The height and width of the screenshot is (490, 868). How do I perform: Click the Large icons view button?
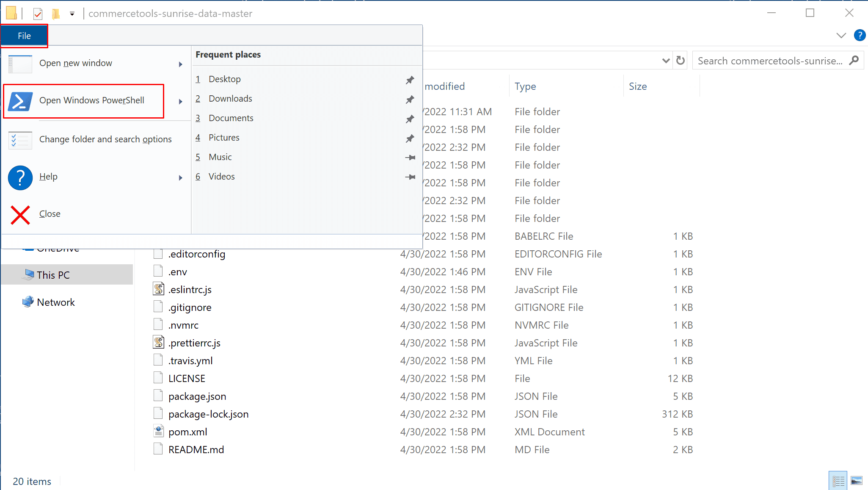[856, 481]
